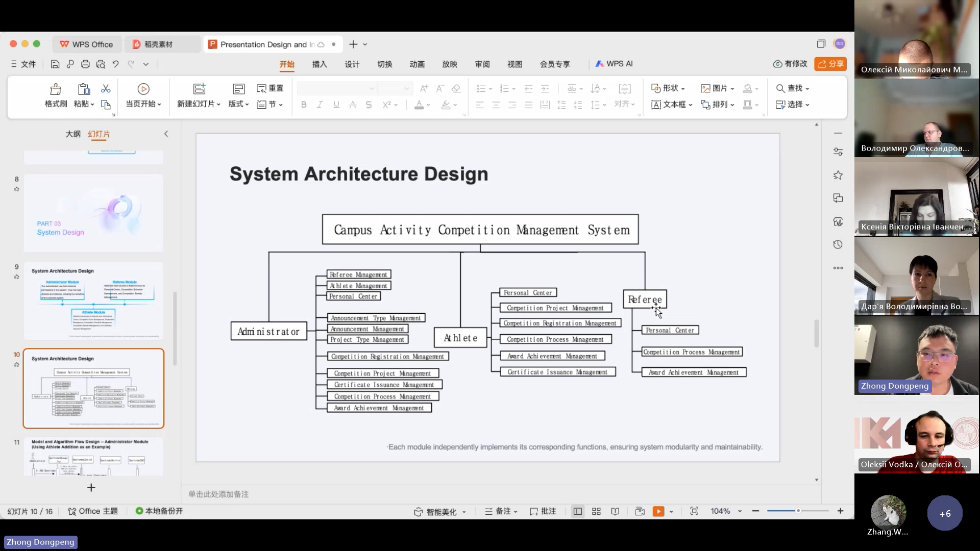
Task: Click the Share (分享) button
Action: (x=830, y=64)
